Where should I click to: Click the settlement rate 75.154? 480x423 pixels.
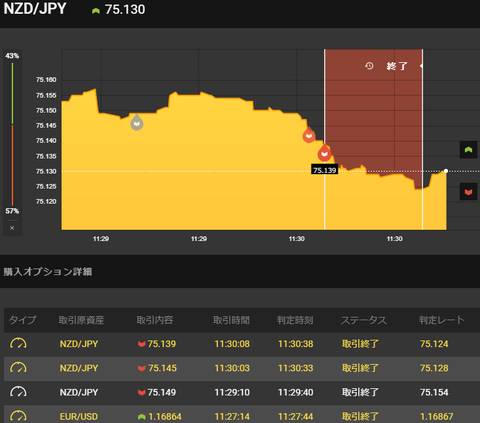click(x=434, y=392)
